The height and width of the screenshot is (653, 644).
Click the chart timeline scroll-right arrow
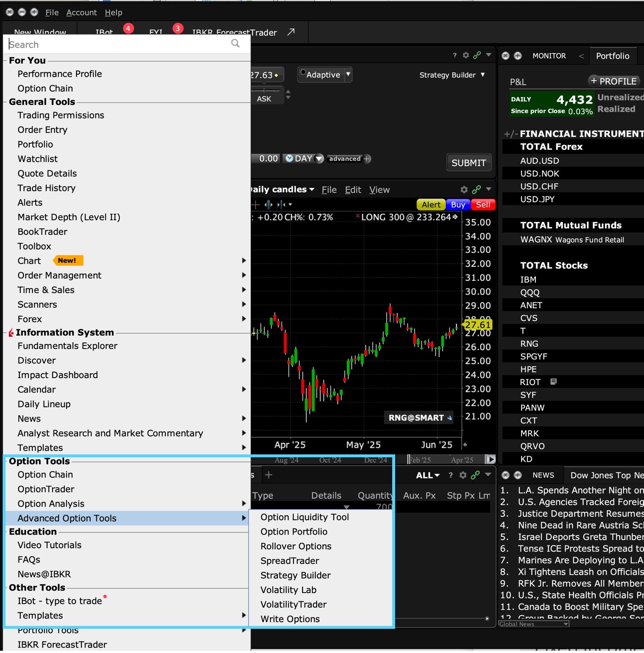click(490, 459)
